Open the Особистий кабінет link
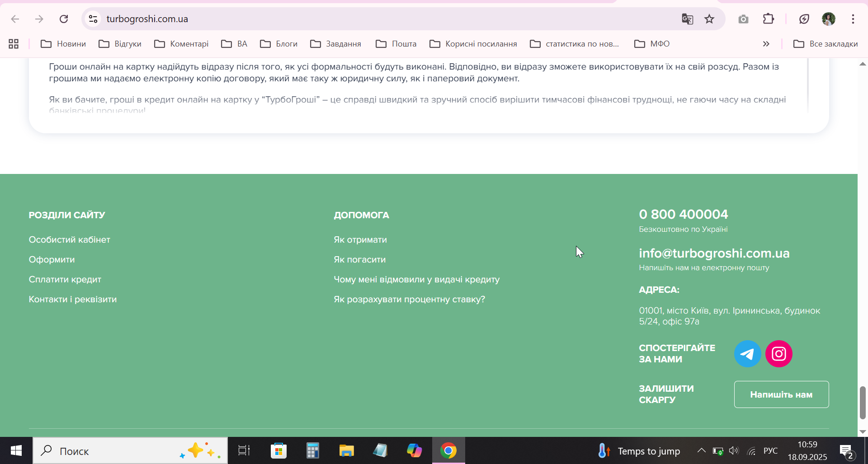The image size is (868, 464). [x=70, y=240]
